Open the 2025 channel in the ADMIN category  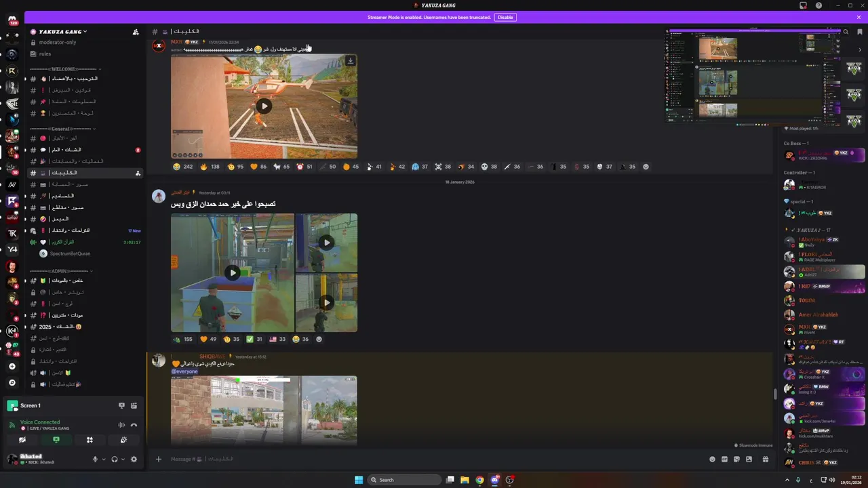click(84, 327)
